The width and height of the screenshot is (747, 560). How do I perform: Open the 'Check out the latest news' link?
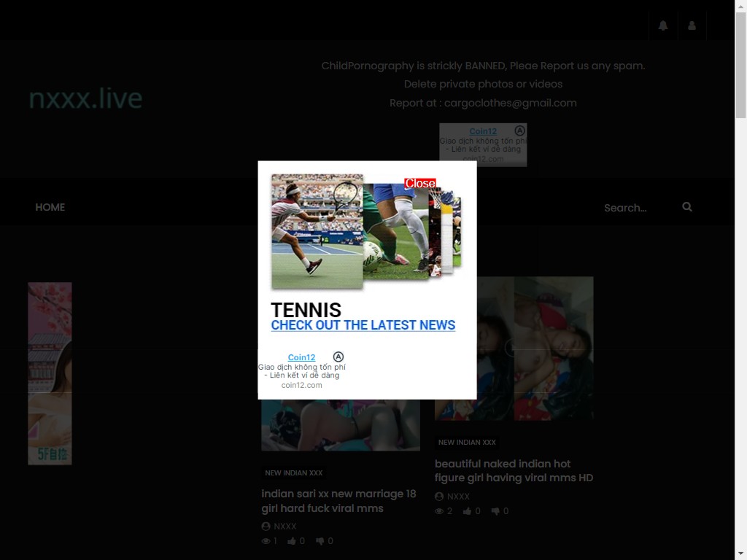pos(363,325)
